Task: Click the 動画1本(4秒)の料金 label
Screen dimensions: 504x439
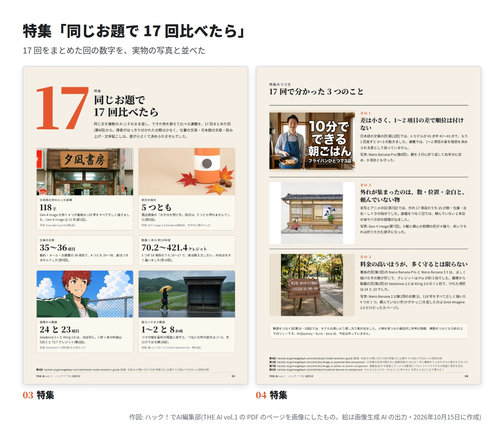Action: coord(156,240)
